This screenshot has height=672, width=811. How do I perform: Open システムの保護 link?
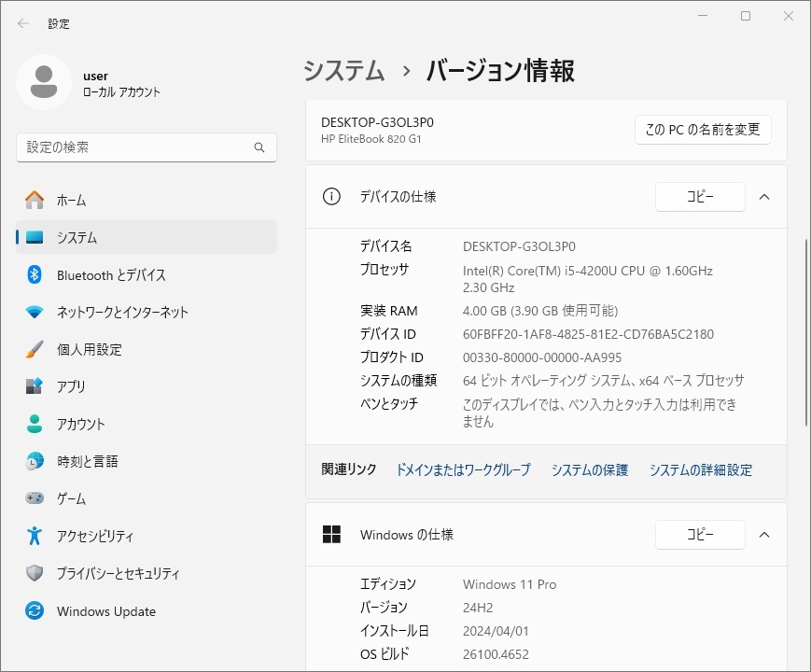(590, 469)
